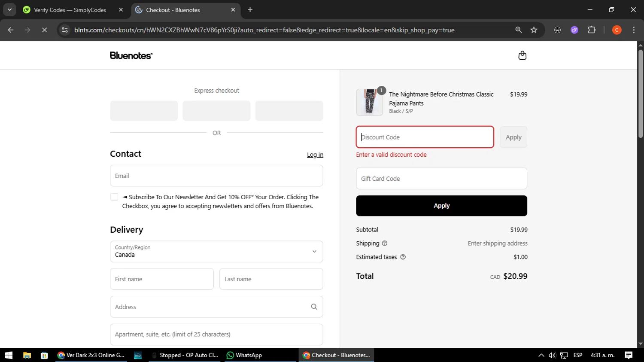Click the browser forward arrow
The image size is (644, 362).
27,30
